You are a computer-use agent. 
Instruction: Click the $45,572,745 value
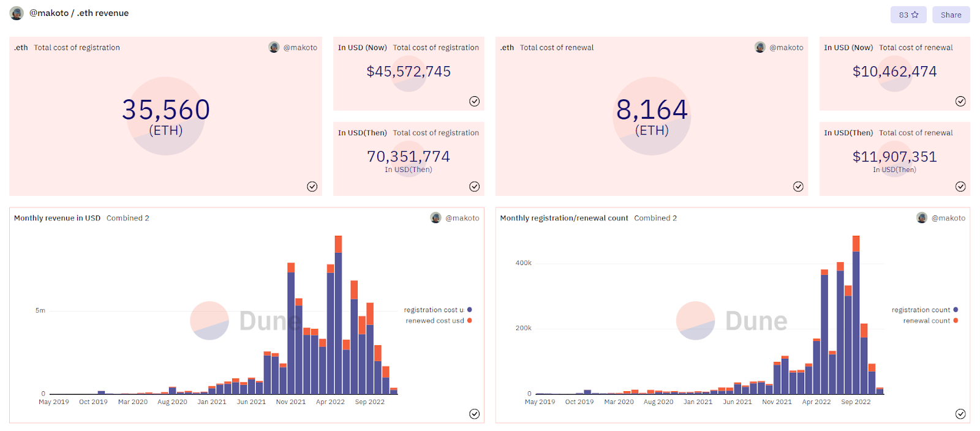(x=409, y=72)
